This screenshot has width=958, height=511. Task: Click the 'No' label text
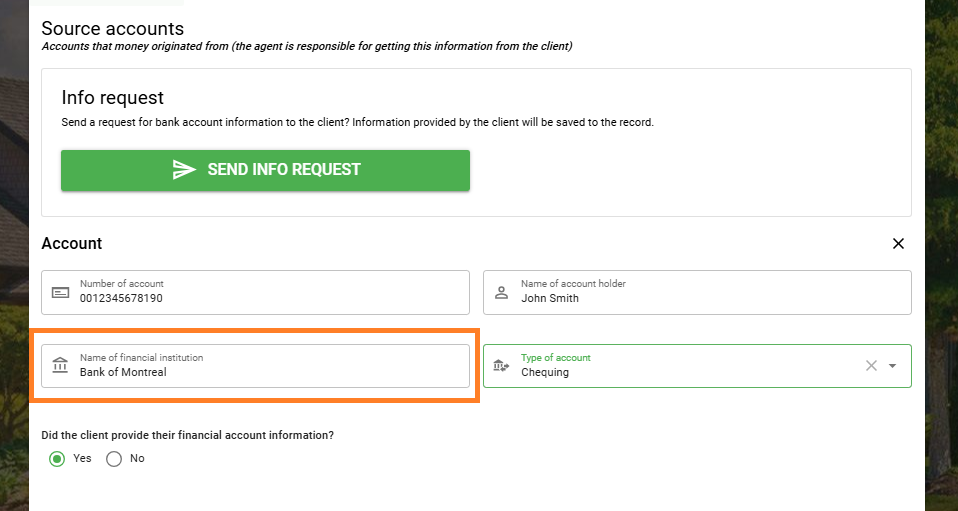(x=137, y=458)
